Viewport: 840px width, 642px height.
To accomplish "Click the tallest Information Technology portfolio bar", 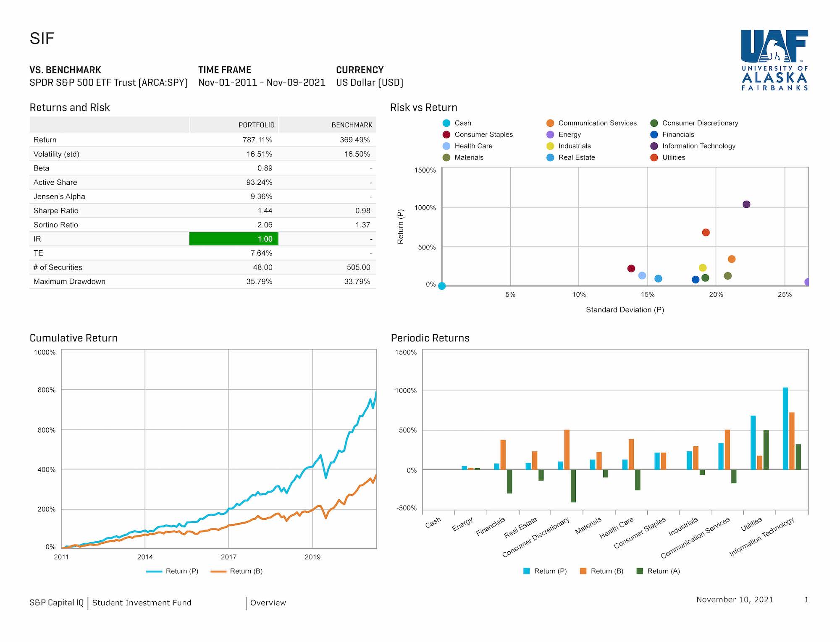I will click(x=785, y=428).
